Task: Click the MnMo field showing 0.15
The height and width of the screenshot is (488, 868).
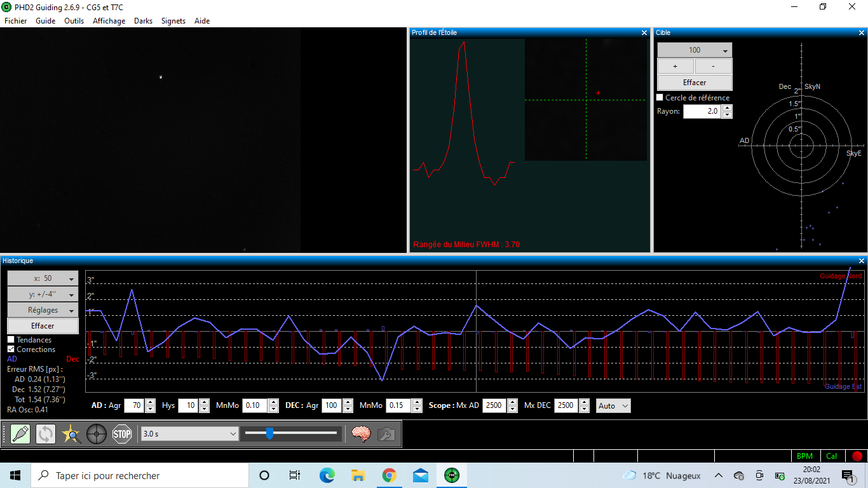Action: (x=398, y=405)
